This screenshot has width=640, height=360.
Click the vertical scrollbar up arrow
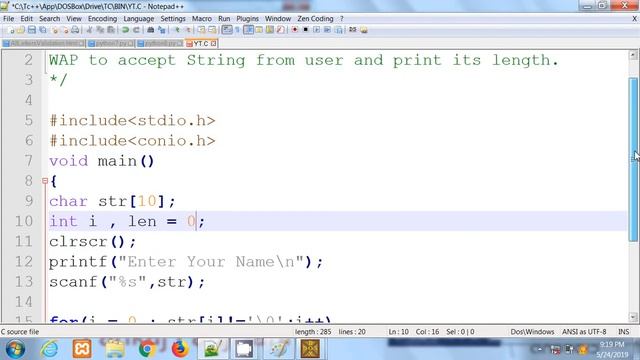633,55
